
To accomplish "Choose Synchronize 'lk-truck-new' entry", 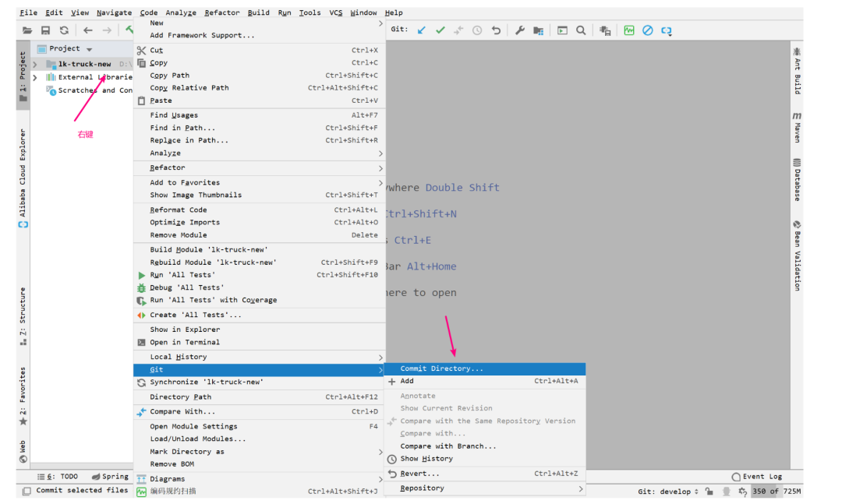I will (260, 382).
